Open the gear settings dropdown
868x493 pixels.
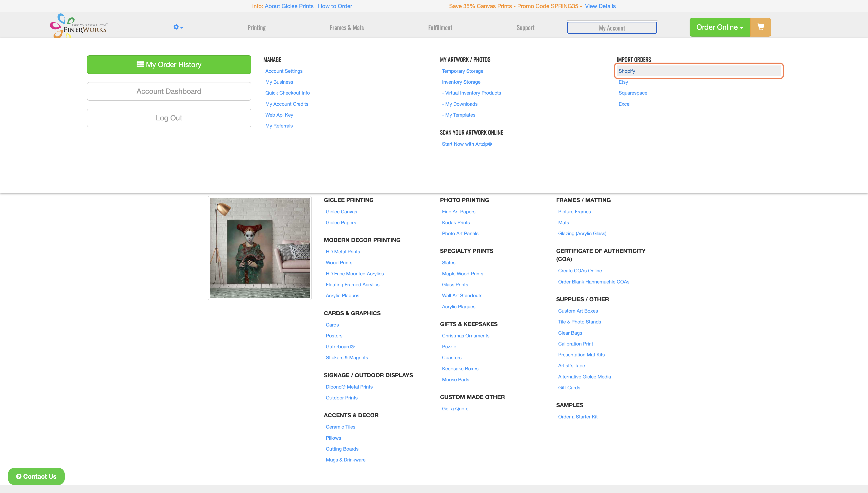click(x=178, y=27)
